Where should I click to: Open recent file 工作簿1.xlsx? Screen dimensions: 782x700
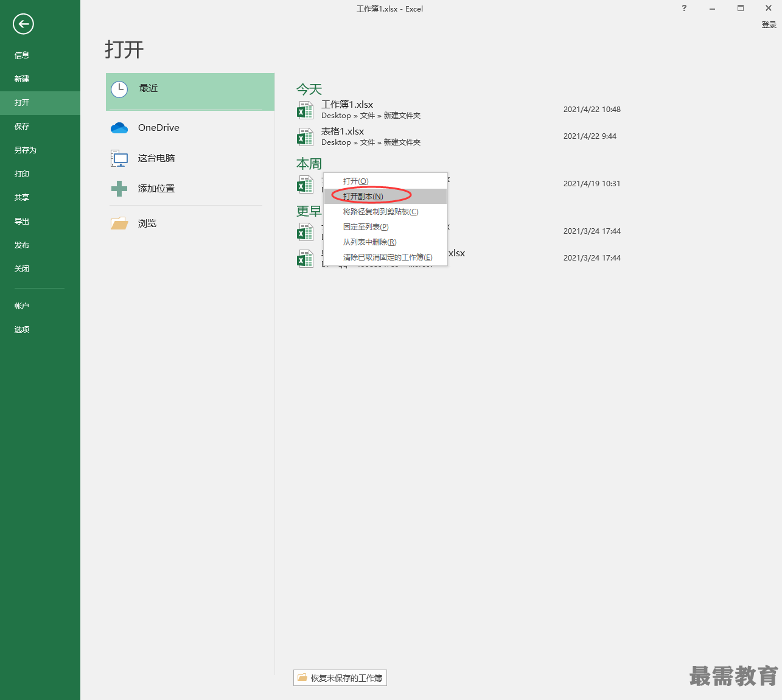pos(347,105)
